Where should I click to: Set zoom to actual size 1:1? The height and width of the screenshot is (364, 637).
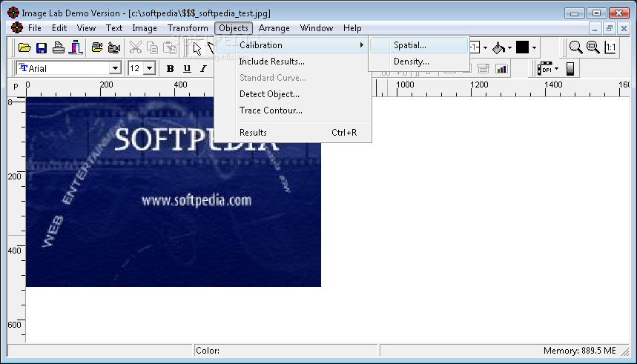point(610,47)
